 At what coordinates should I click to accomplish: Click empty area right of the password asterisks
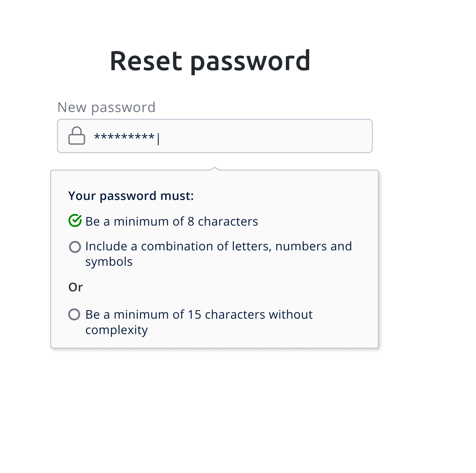coord(266,136)
